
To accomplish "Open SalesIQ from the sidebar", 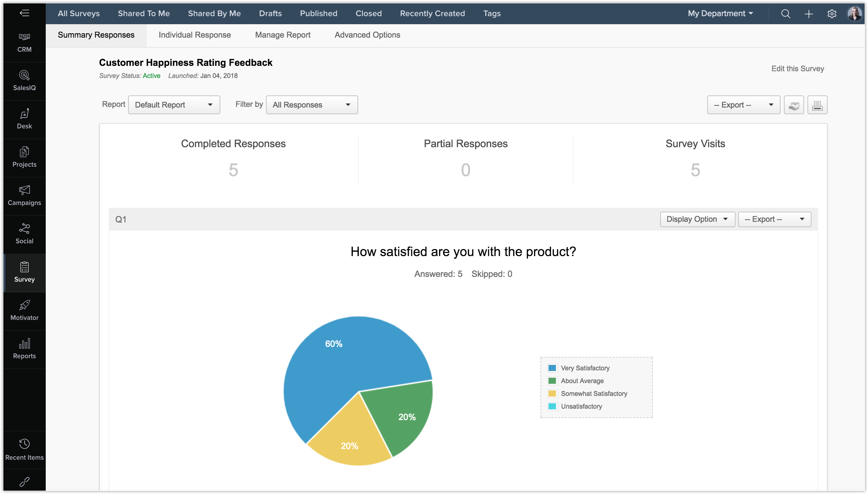I will [24, 81].
